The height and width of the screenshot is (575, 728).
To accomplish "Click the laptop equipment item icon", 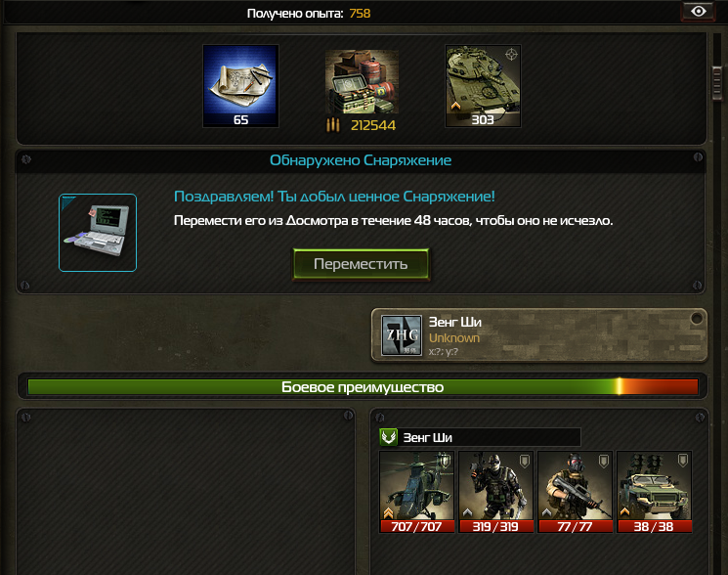I will tap(98, 233).
